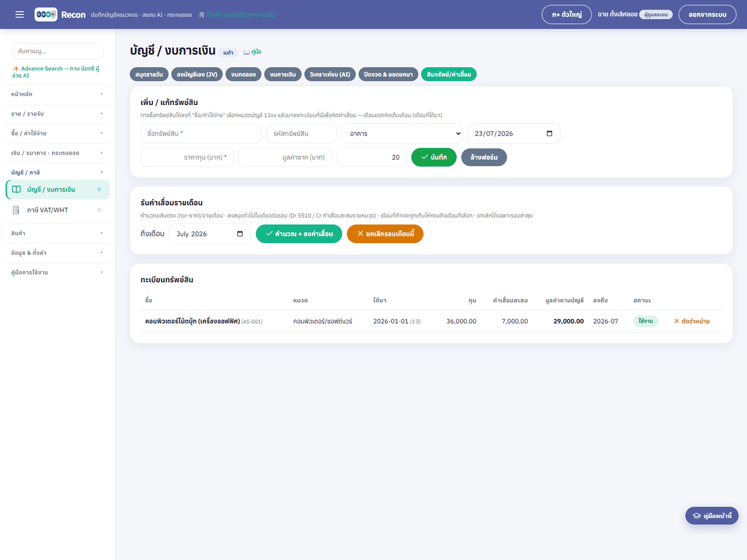Open the งบทดลอง tab
The width and height of the screenshot is (747, 560).
pos(243,74)
